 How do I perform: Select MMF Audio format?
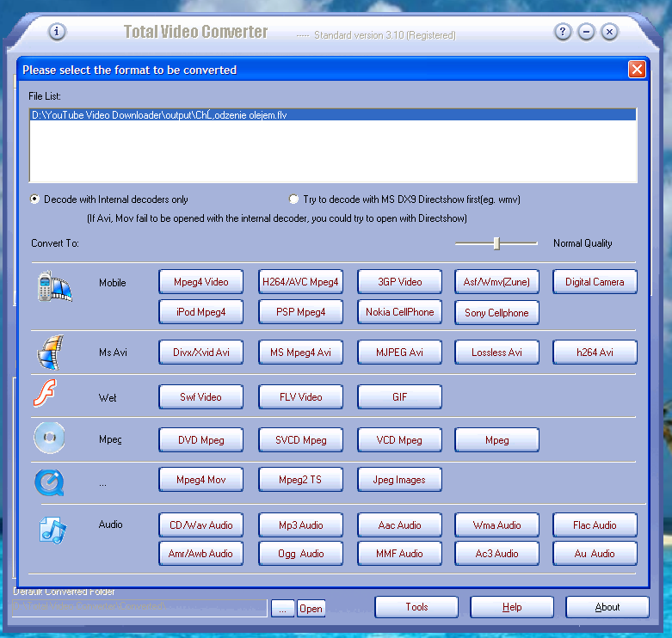tap(399, 554)
